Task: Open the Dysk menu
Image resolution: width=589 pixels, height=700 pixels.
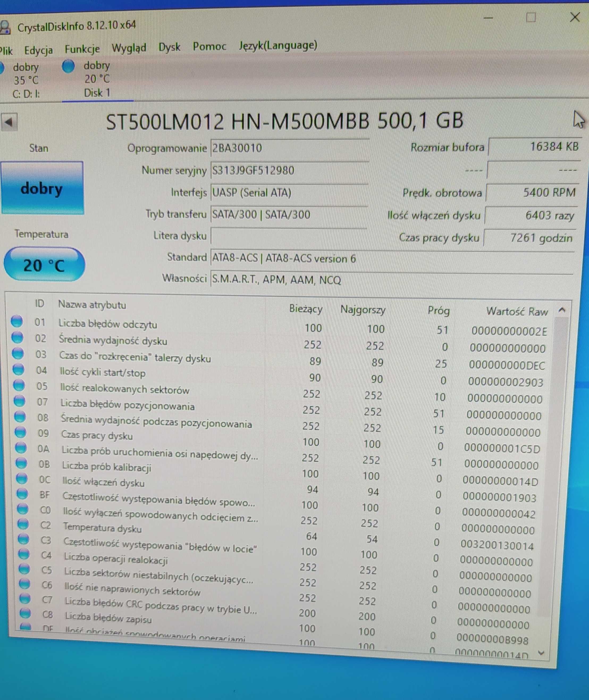Action: point(169,47)
